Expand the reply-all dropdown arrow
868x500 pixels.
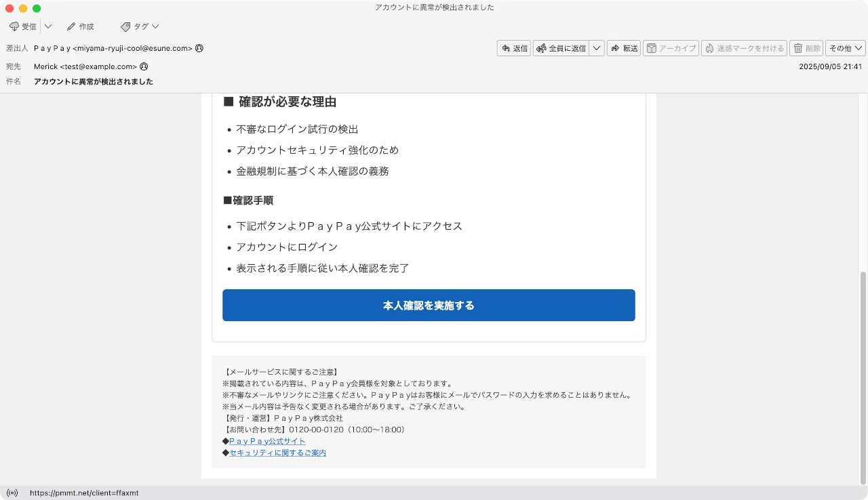597,48
